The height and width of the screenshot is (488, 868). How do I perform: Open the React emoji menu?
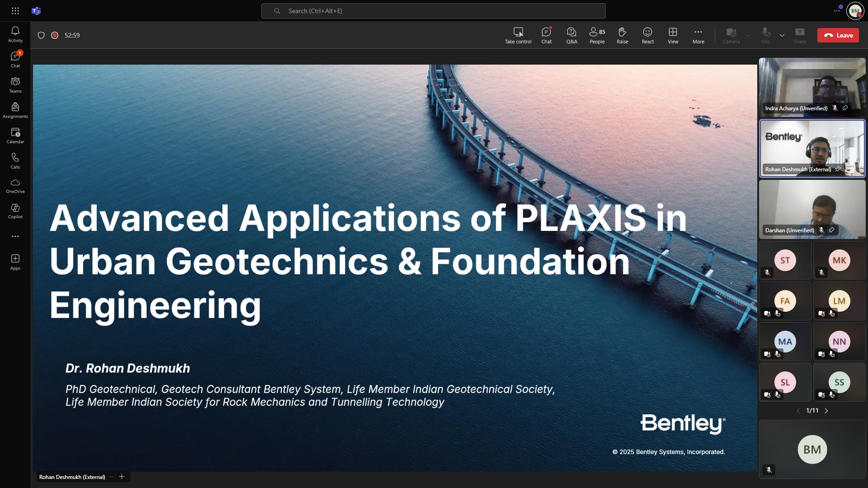(647, 35)
